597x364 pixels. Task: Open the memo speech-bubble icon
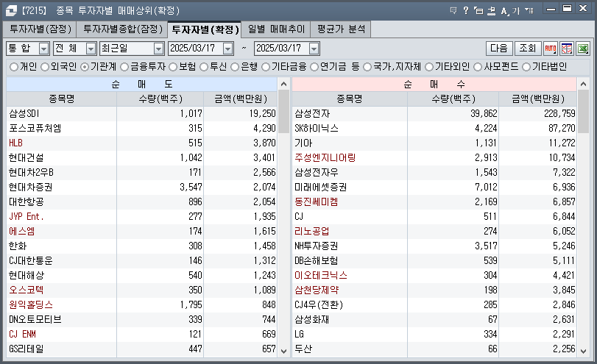pyautogui.click(x=453, y=10)
